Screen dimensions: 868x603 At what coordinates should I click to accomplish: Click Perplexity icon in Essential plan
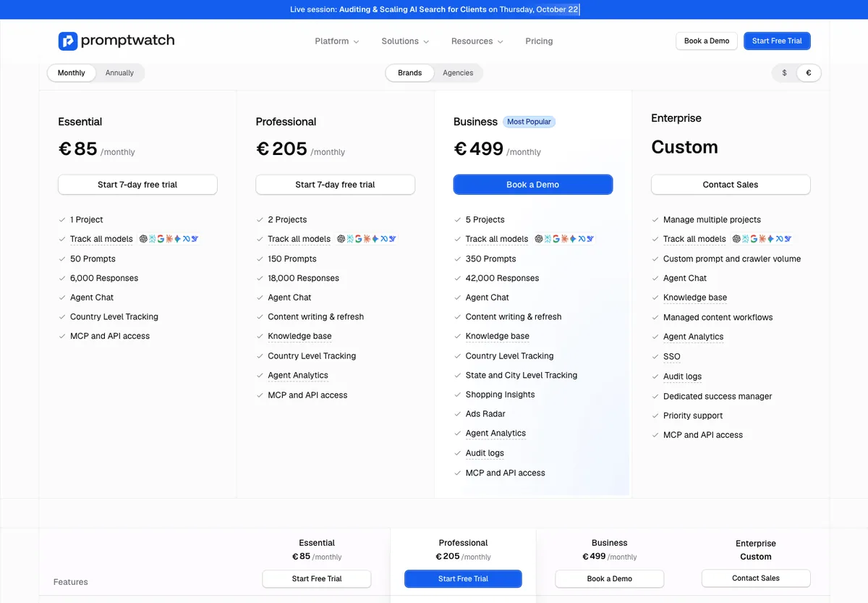[x=152, y=239]
